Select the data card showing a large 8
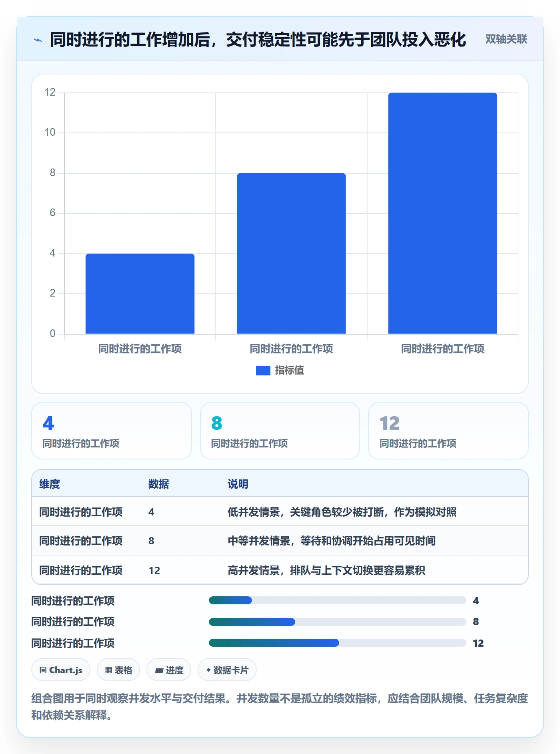560x754 pixels. pos(280,431)
